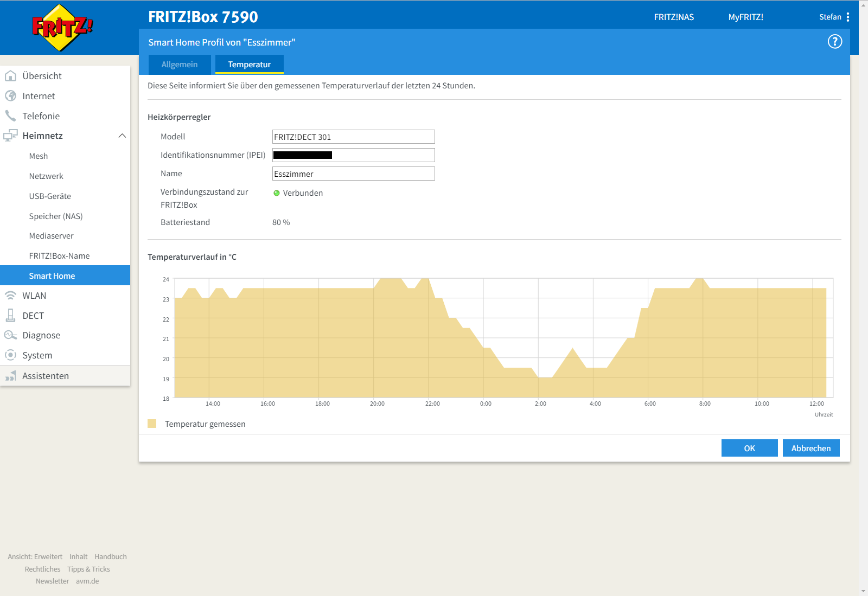Click the DECT handset icon

tap(10, 316)
